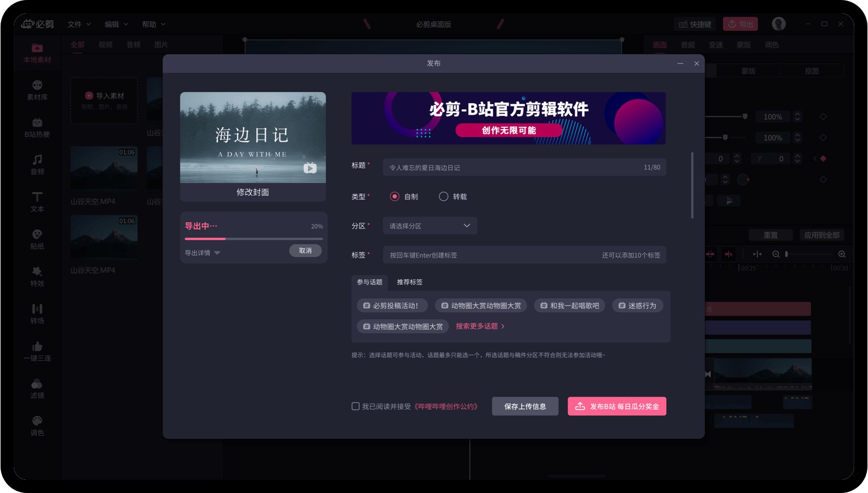Viewport: 868px width, 493px height.
Task: Switch to the 推荐标签 tab
Action: (x=410, y=282)
